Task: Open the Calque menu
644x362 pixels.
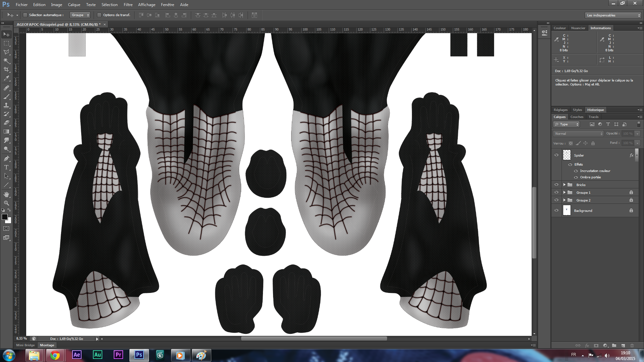Action: point(74,5)
